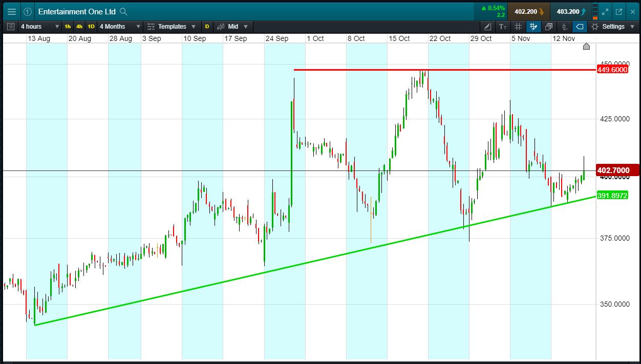Click the 403.200 buy price button

pos(571,12)
